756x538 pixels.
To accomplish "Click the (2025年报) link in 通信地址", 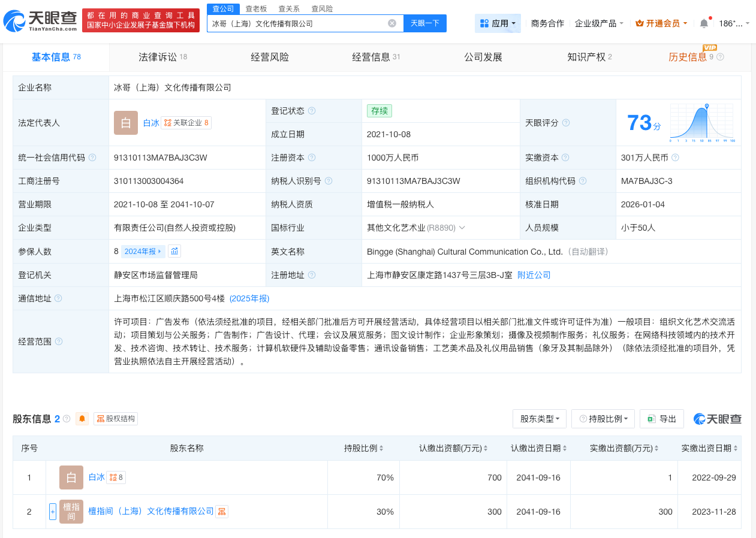I will pos(249,298).
